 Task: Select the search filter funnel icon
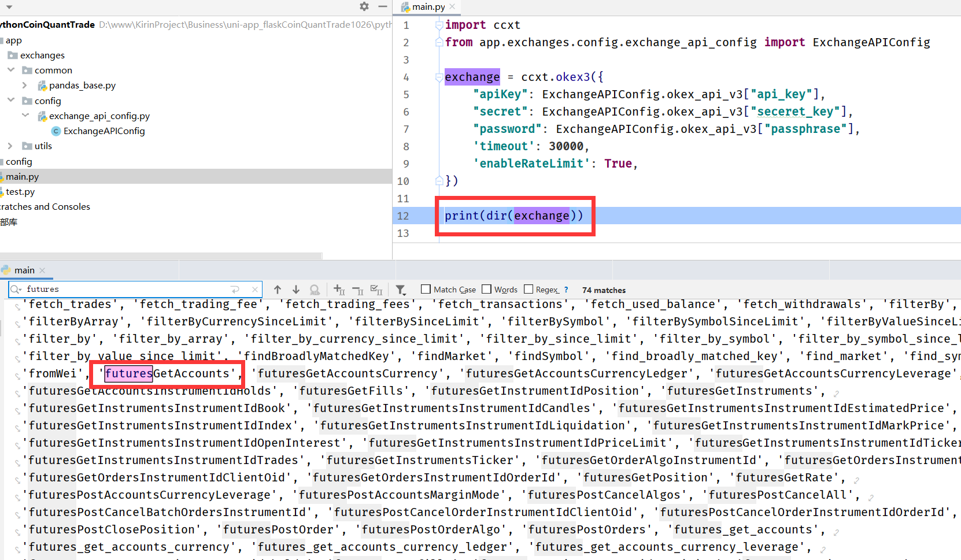pos(401,290)
